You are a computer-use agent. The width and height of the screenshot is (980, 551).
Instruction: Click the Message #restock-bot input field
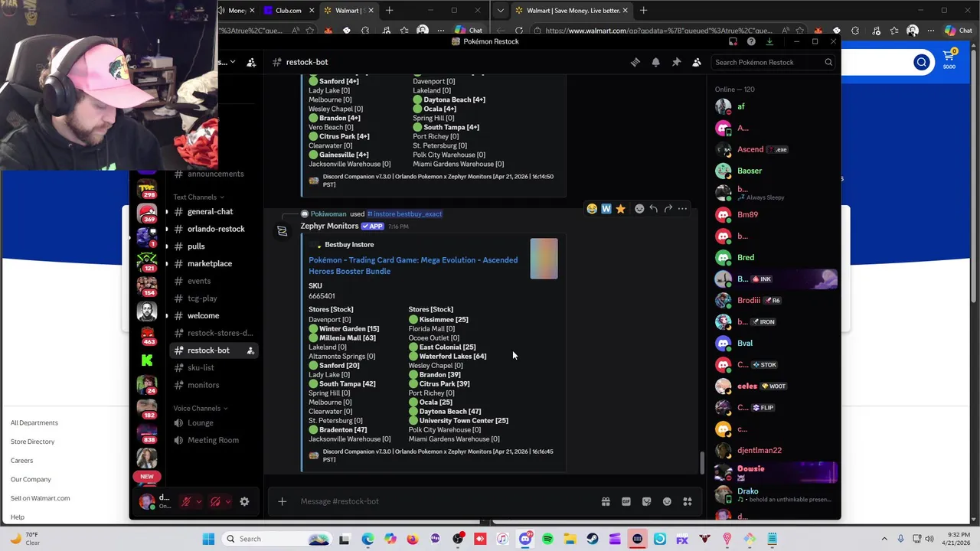(444, 501)
